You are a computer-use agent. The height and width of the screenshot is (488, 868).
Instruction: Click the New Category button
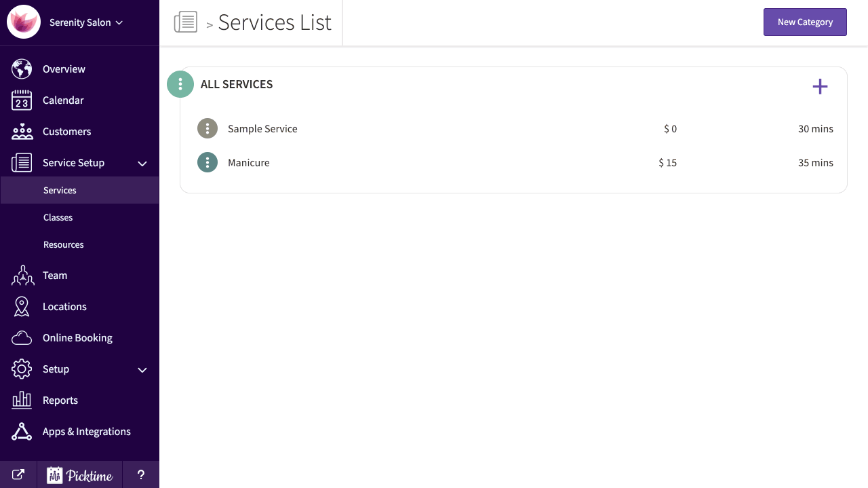pos(805,22)
